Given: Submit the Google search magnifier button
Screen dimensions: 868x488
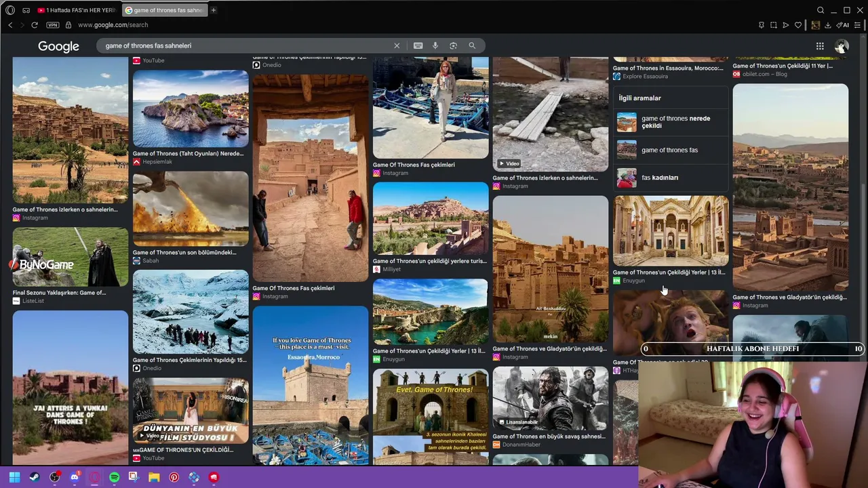Looking at the screenshot, I should [472, 45].
